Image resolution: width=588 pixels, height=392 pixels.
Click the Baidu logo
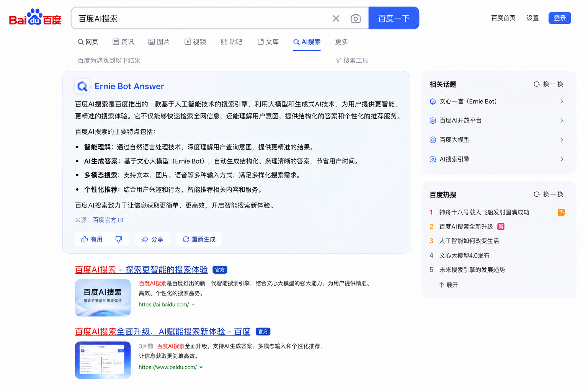click(x=35, y=18)
